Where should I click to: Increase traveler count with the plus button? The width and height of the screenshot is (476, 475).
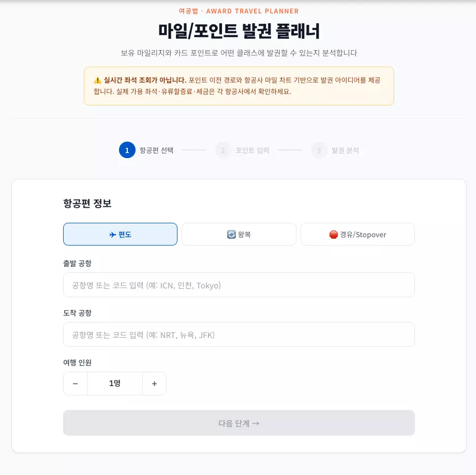tap(154, 384)
